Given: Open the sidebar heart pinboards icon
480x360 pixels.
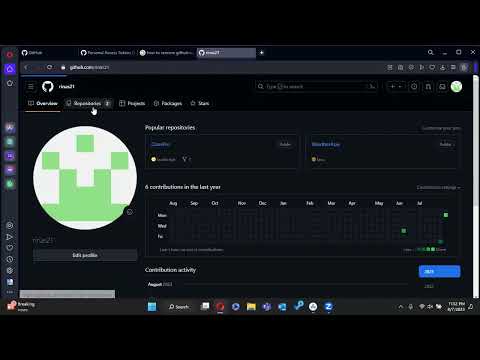Looking at the screenshot, I should (10, 248).
